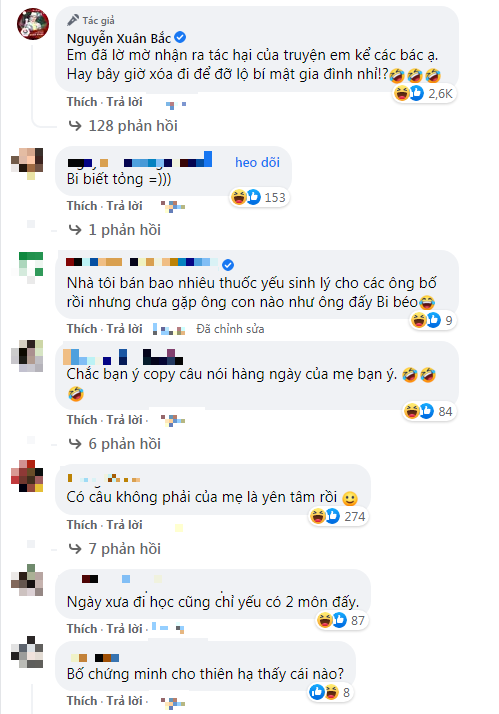The image size is (499, 714).
Task: Open reactions on the 274-reaction comment
Action: click(x=337, y=516)
